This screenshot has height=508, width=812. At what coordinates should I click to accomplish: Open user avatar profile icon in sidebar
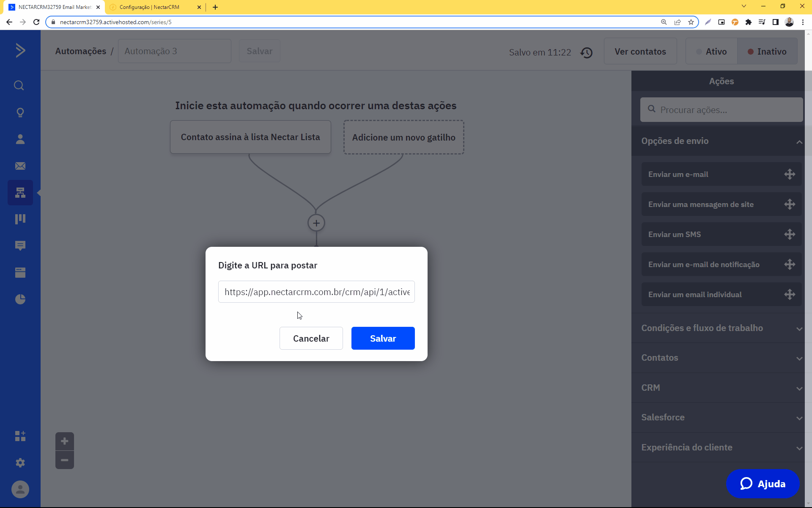pyautogui.click(x=20, y=489)
